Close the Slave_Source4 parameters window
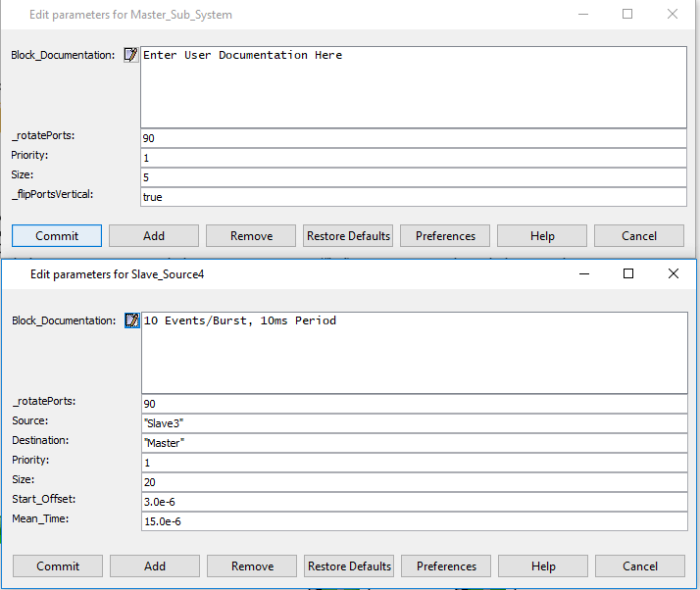 coord(673,274)
